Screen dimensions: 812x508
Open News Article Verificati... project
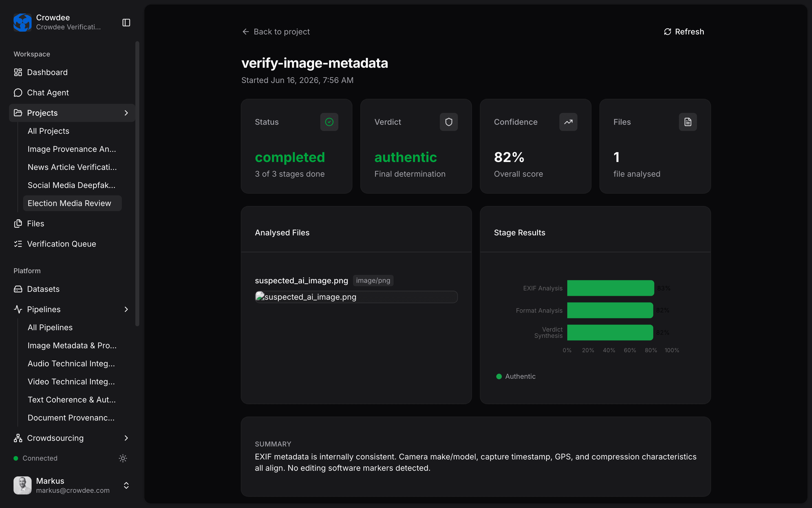[x=72, y=167]
